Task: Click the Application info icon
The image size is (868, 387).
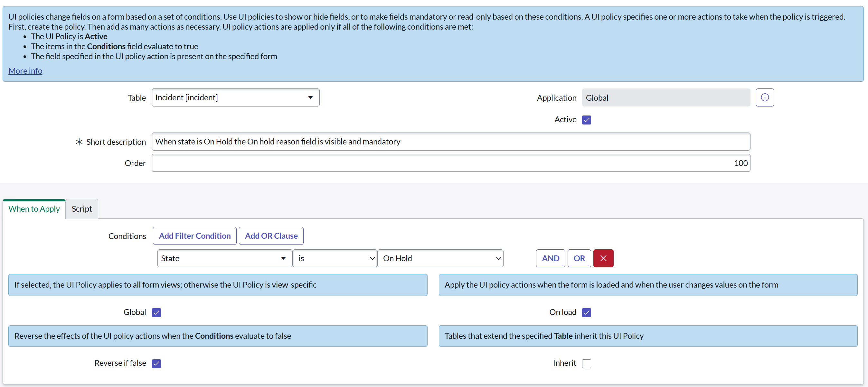Action: tap(764, 98)
